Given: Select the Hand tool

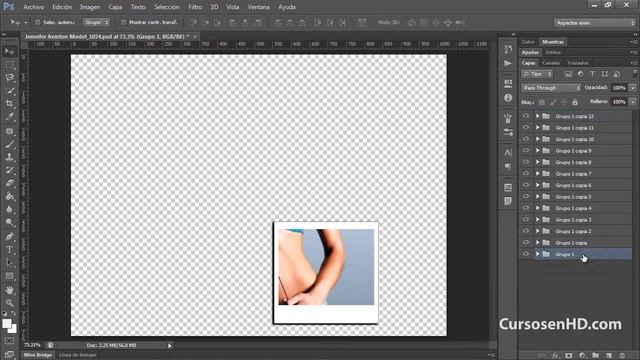Looking at the screenshot, I should [9, 290].
